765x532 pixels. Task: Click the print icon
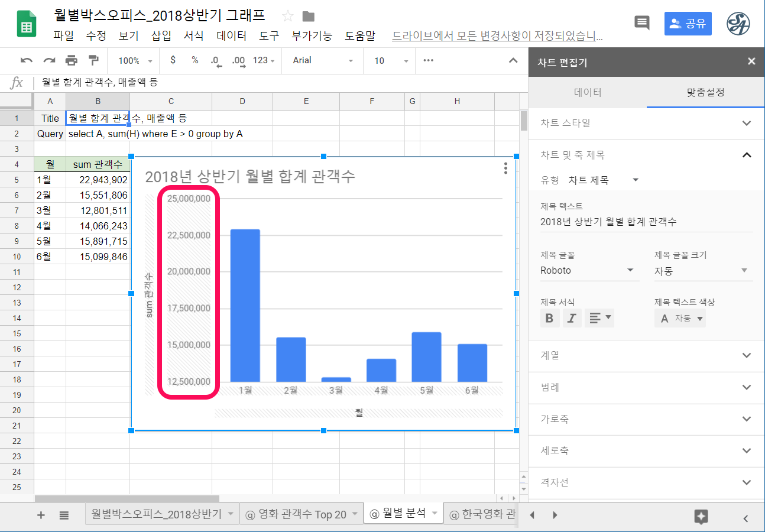click(x=71, y=60)
